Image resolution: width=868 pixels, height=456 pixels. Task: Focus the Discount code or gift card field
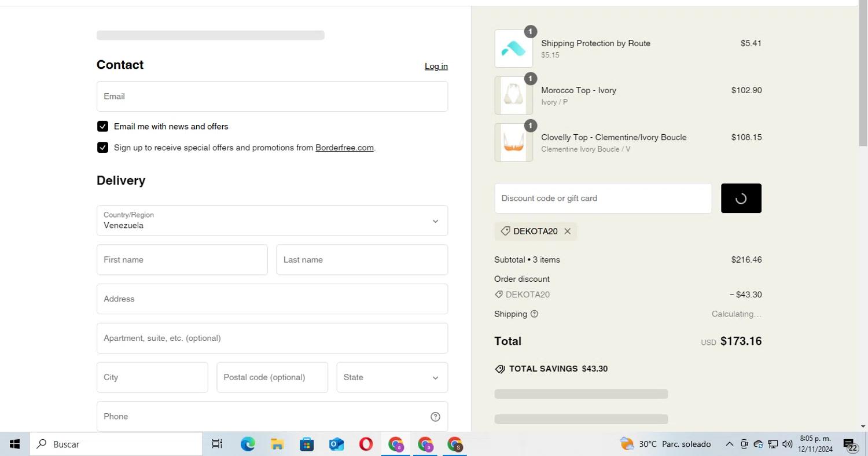603,198
